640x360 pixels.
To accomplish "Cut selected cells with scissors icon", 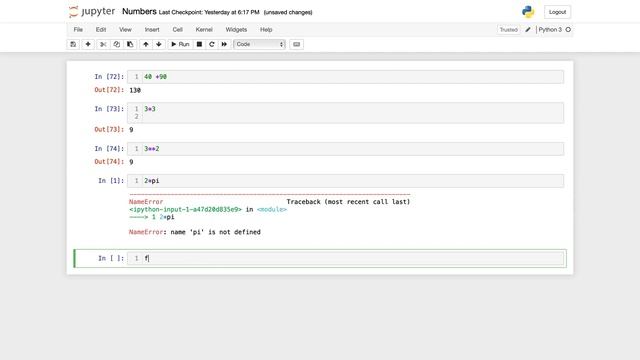I will pos(103,44).
